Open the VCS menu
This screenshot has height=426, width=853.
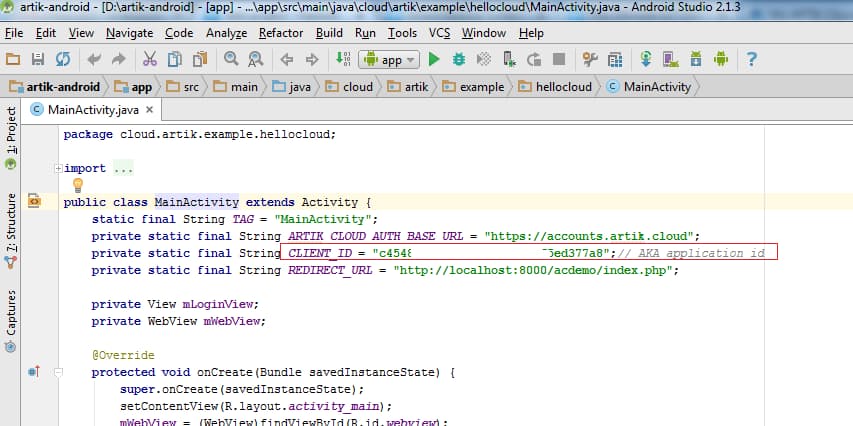(440, 33)
